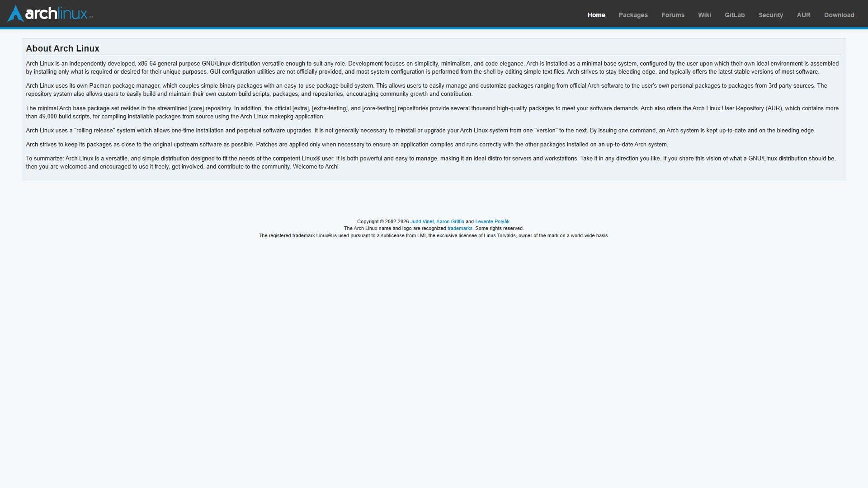
Task: Follow the Levente Polyák link
Action: pos(492,221)
